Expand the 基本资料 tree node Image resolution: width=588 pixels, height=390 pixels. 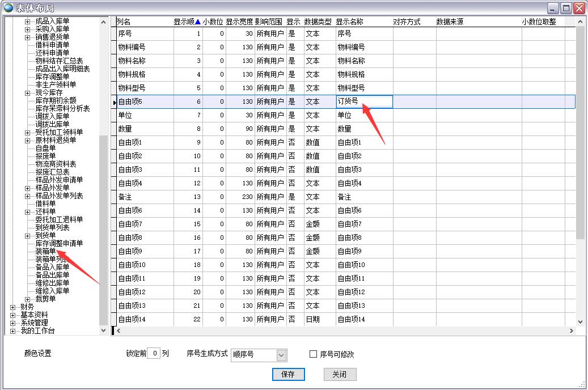click(x=13, y=315)
